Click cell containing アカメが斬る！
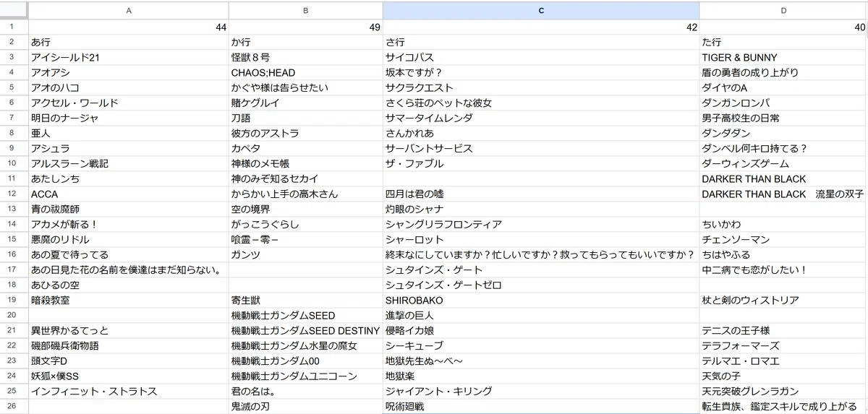Image resolution: width=868 pixels, height=414 pixels. tap(129, 225)
